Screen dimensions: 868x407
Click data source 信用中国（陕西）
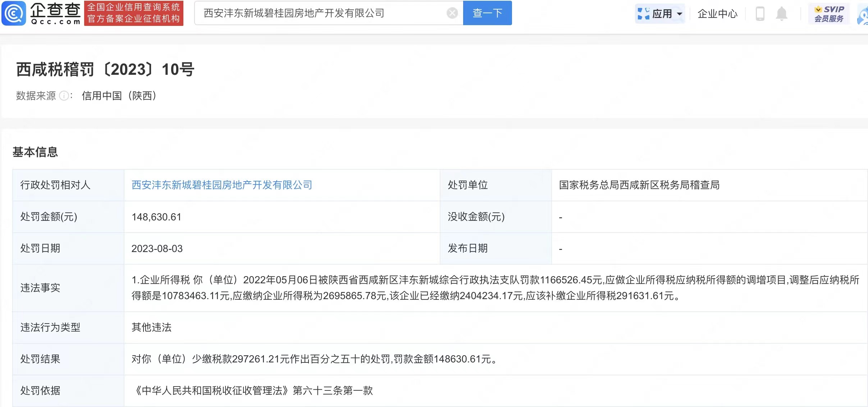(119, 96)
